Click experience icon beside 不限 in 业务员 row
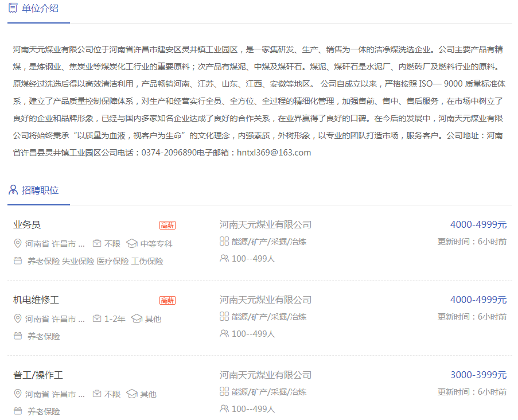The width and height of the screenshot is (518, 420). pos(97,243)
